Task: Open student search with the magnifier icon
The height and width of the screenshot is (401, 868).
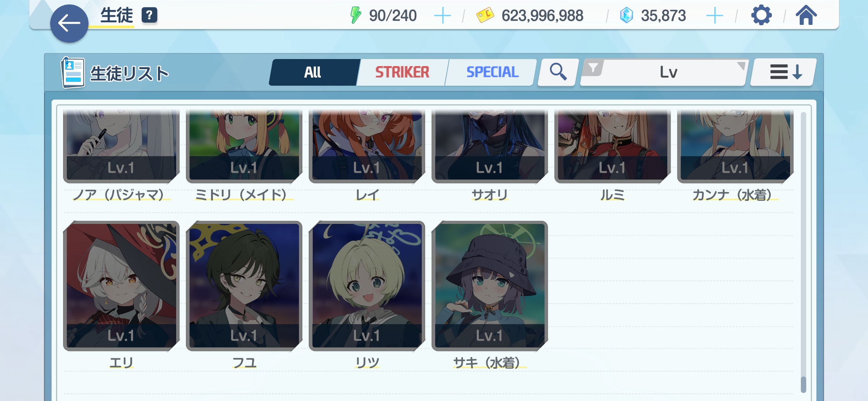Action: pyautogui.click(x=558, y=72)
